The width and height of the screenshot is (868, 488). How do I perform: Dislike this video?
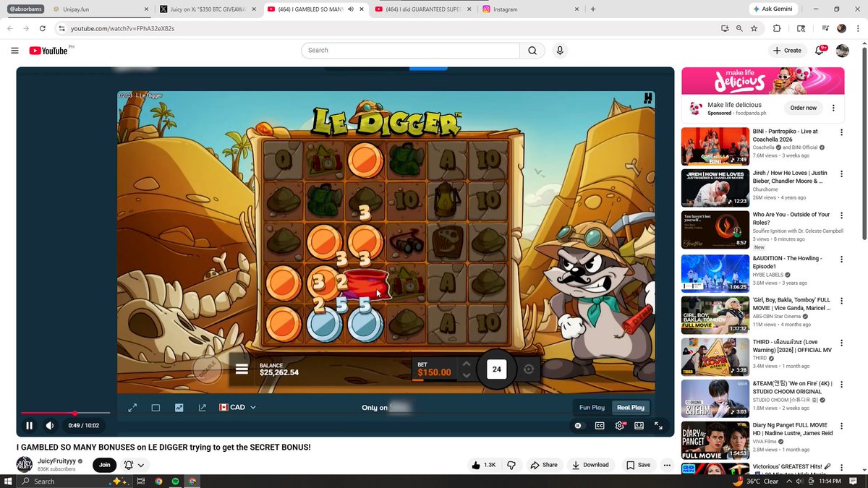coord(511,465)
